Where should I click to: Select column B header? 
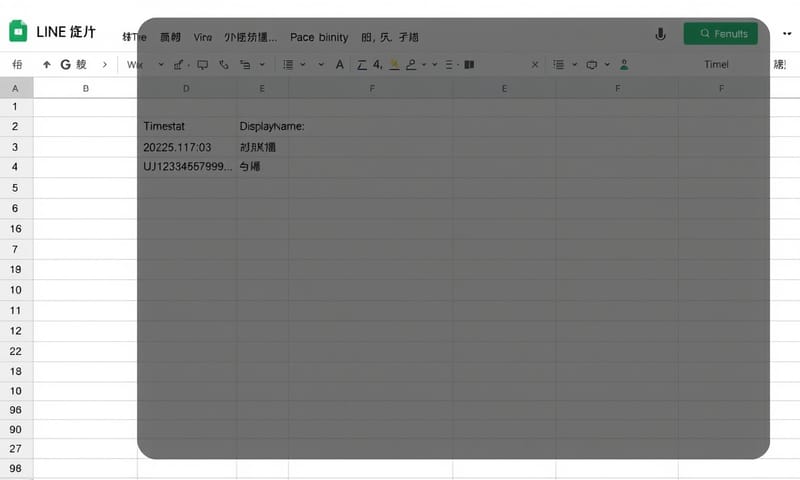86,88
